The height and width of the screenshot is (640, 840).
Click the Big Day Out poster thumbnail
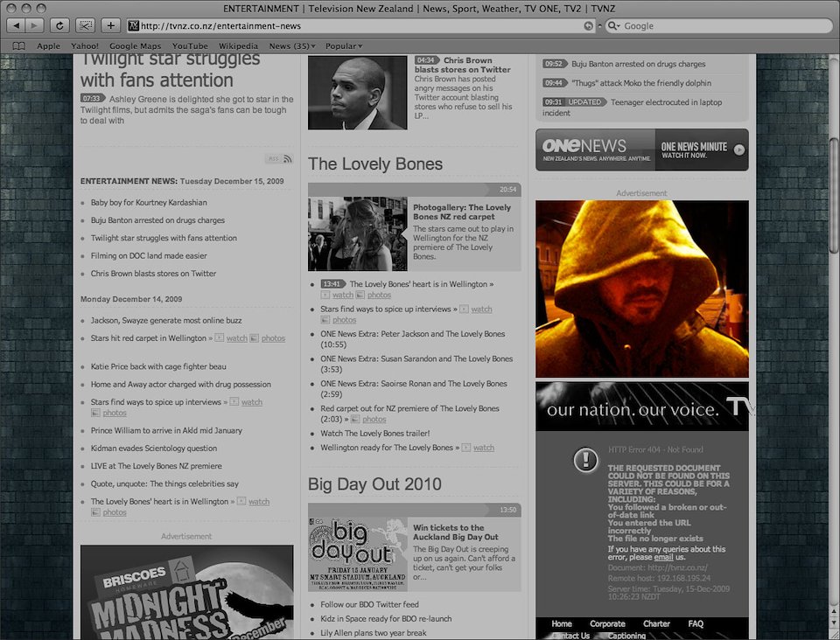pos(357,553)
